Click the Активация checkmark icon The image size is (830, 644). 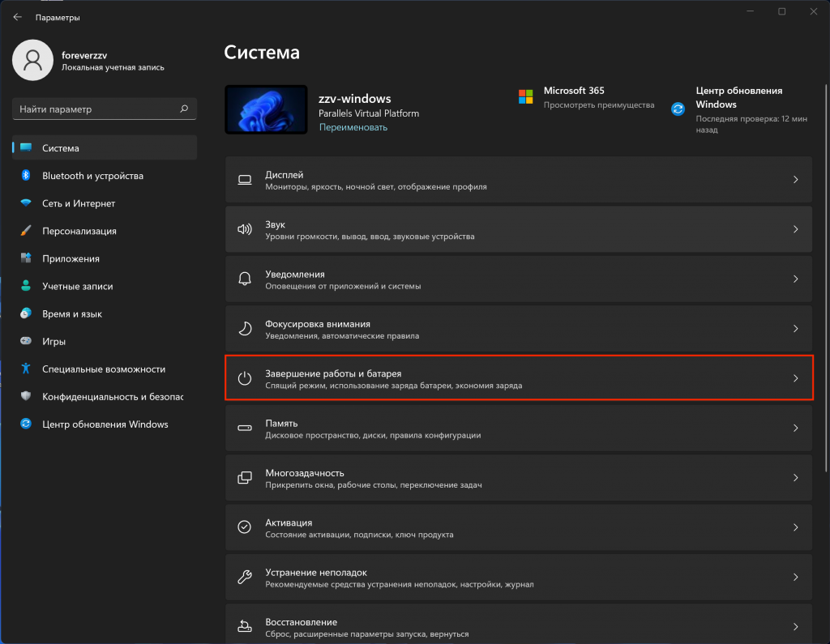pyautogui.click(x=245, y=527)
